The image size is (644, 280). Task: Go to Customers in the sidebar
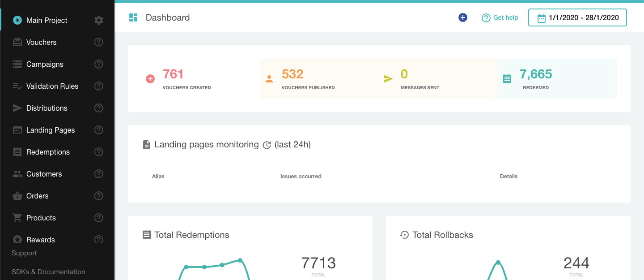click(44, 174)
